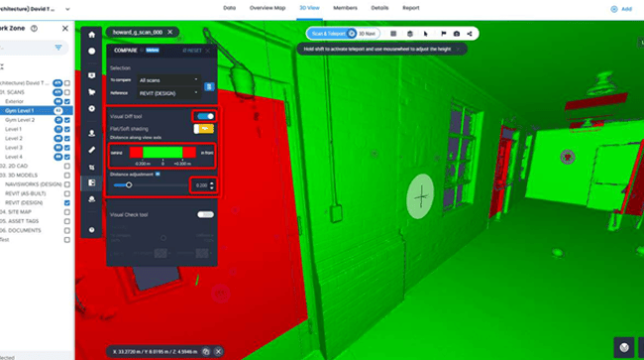Viewport: 644px width, 360px height.
Task: Select Gym Level 1 in the tree
Action: tap(19, 110)
